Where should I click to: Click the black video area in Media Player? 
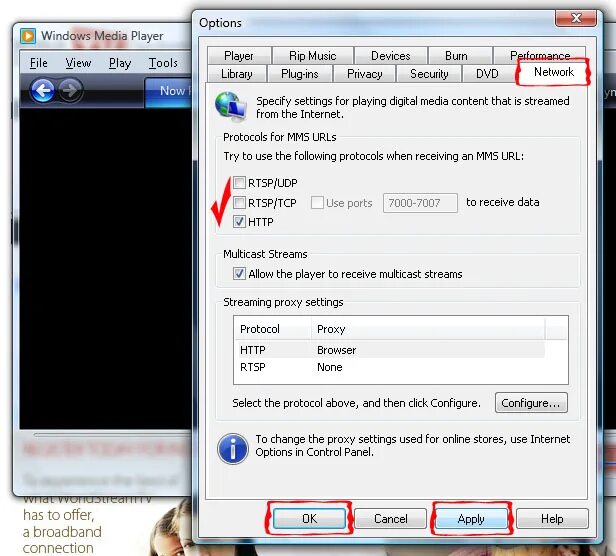coord(106,268)
